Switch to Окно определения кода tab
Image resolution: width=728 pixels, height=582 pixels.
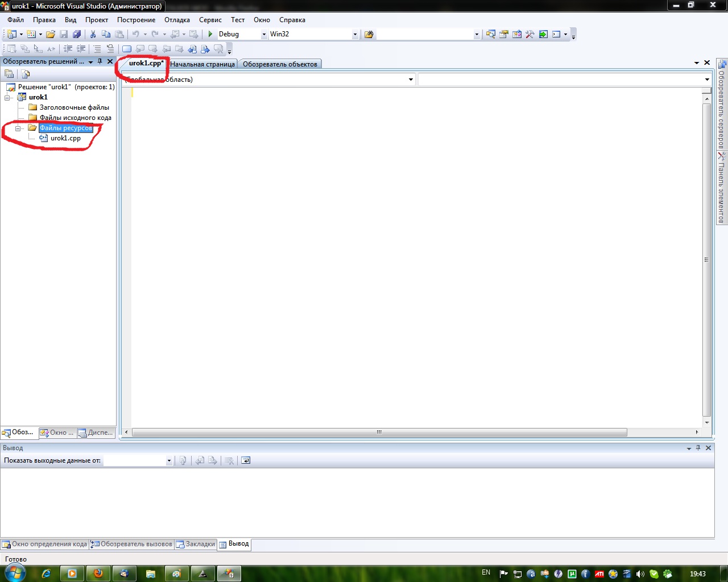click(45, 544)
